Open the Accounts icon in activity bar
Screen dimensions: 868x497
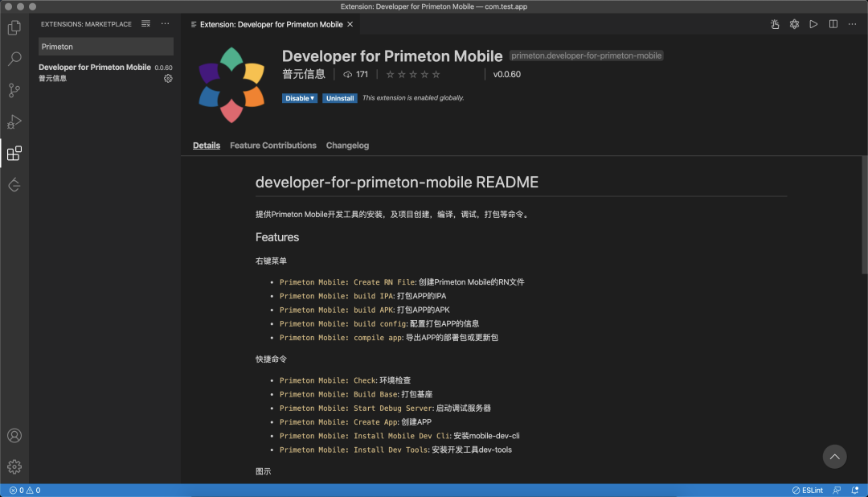pos(14,436)
